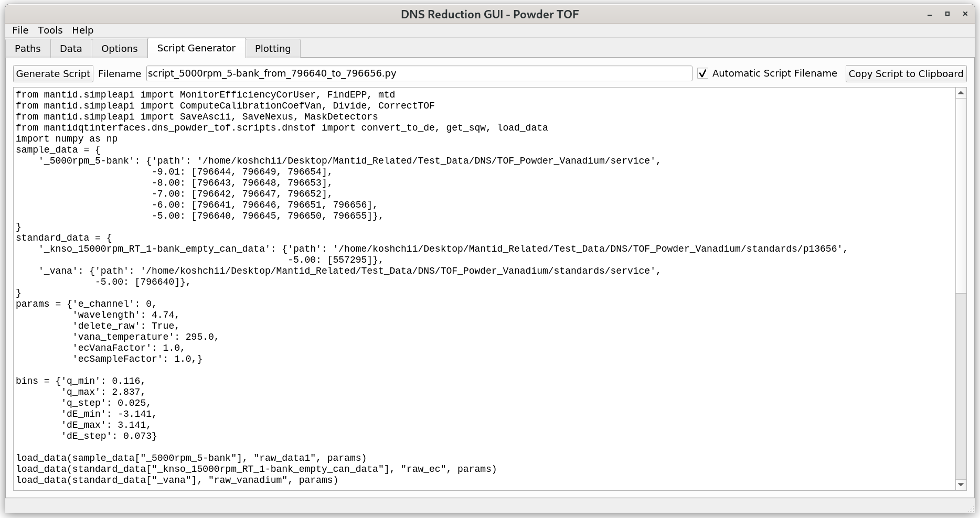Open the Help menu
Viewport: 980px width, 518px height.
click(x=82, y=30)
